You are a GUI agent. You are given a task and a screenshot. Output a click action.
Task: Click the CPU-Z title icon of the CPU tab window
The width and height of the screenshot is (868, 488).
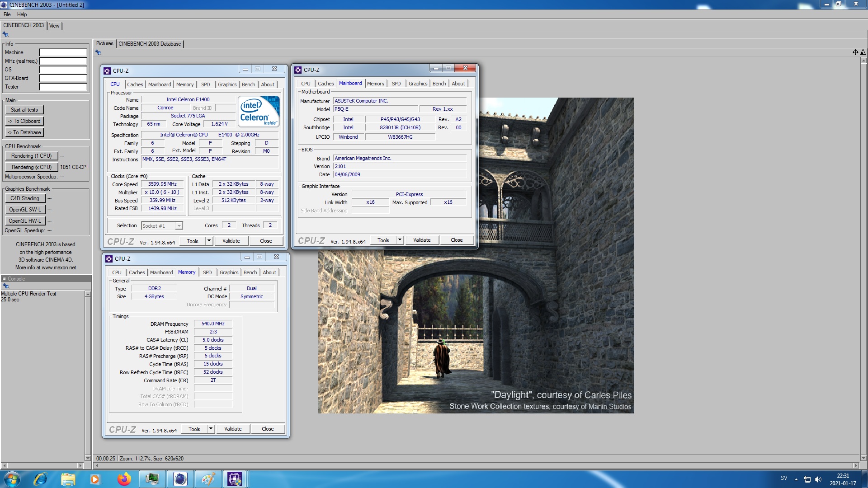tap(107, 70)
